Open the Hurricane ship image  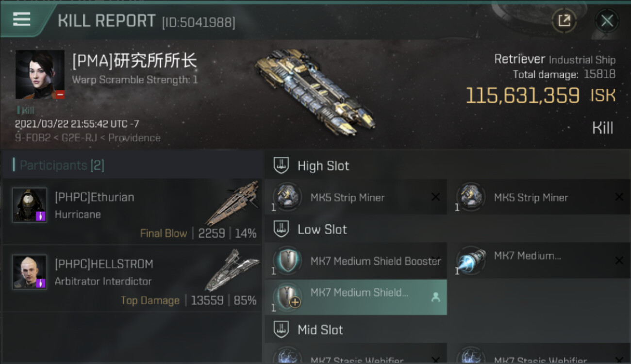click(x=232, y=203)
